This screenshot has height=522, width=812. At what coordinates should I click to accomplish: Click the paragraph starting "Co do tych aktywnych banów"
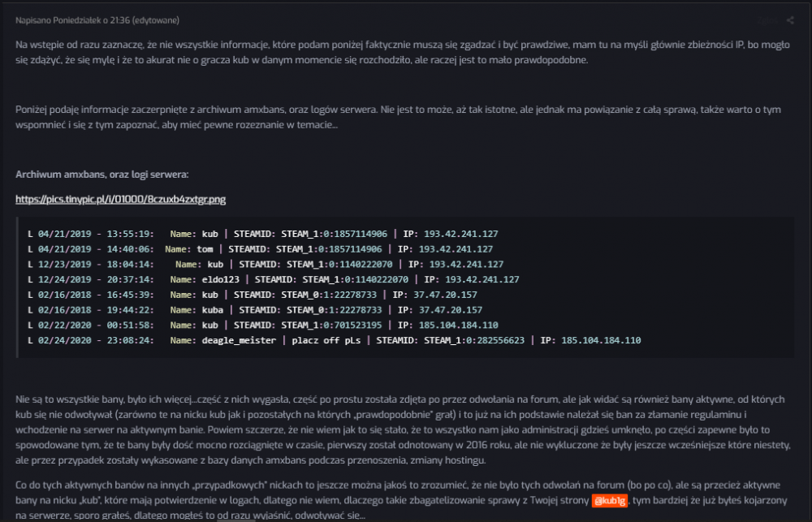tap(401, 500)
